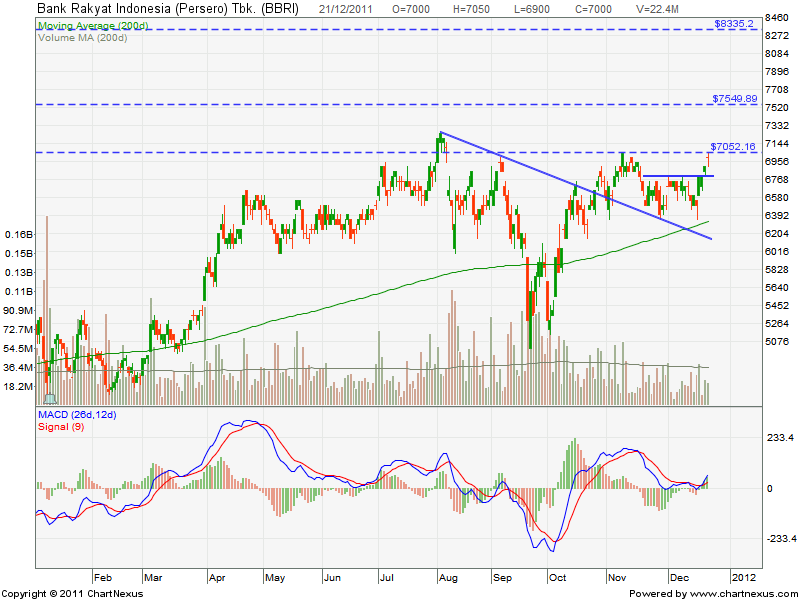Screen dimensions: 800x600
Task: Click the 8335.2 resistance level label
Action: [x=734, y=22]
